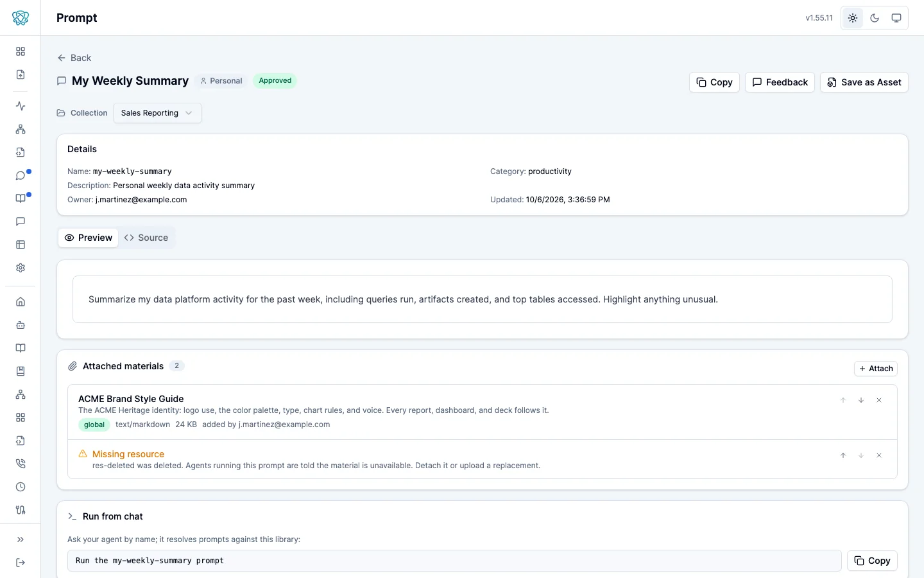Switch to system theme
Image resolution: width=924 pixels, height=578 pixels.
[896, 18]
